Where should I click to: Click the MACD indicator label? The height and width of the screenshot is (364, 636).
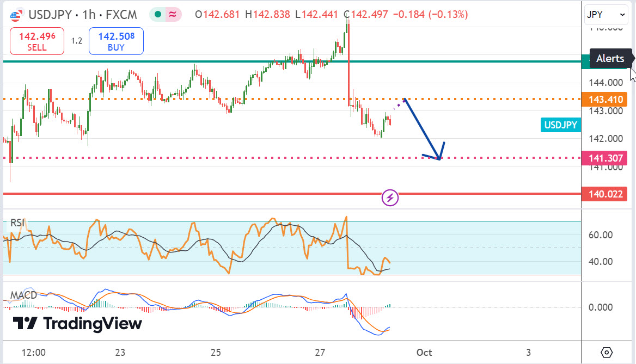pos(23,295)
